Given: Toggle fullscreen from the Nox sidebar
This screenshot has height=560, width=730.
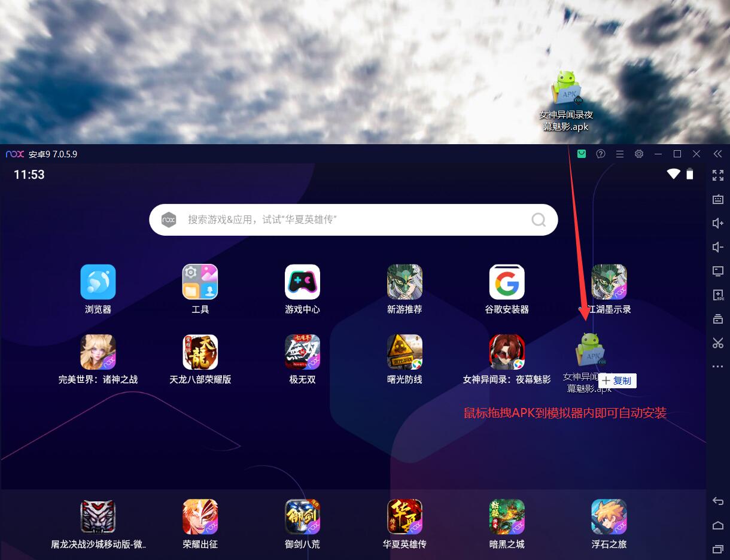Looking at the screenshot, I should [x=718, y=175].
